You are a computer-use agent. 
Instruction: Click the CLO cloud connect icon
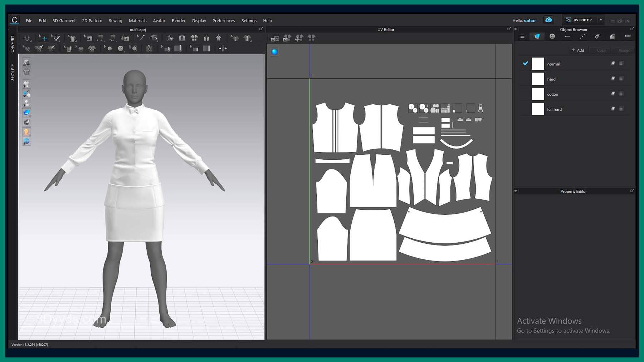click(x=548, y=20)
